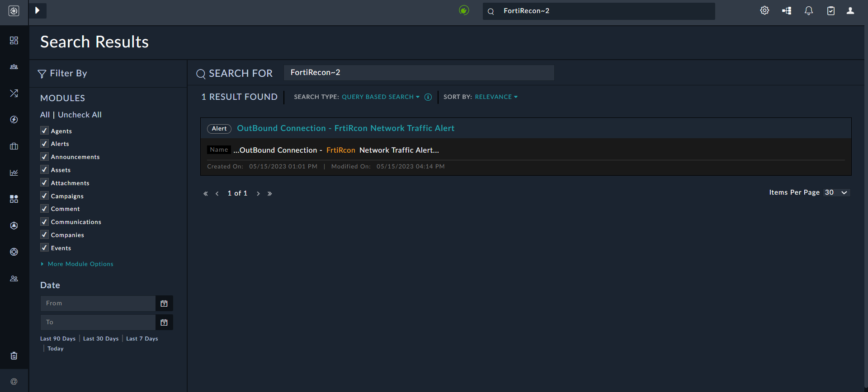Go to the first results page
Viewport: 868px width, 392px height.
point(206,194)
